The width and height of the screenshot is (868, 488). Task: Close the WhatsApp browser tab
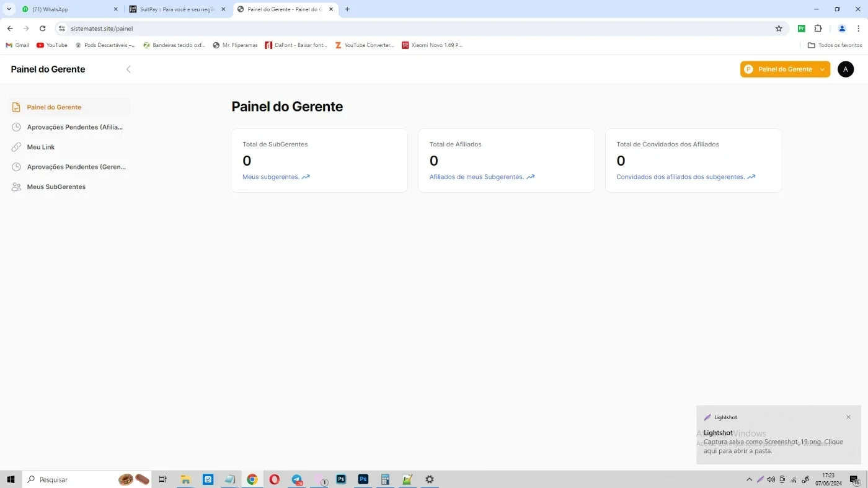pyautogui.click(x=115, y=9)
